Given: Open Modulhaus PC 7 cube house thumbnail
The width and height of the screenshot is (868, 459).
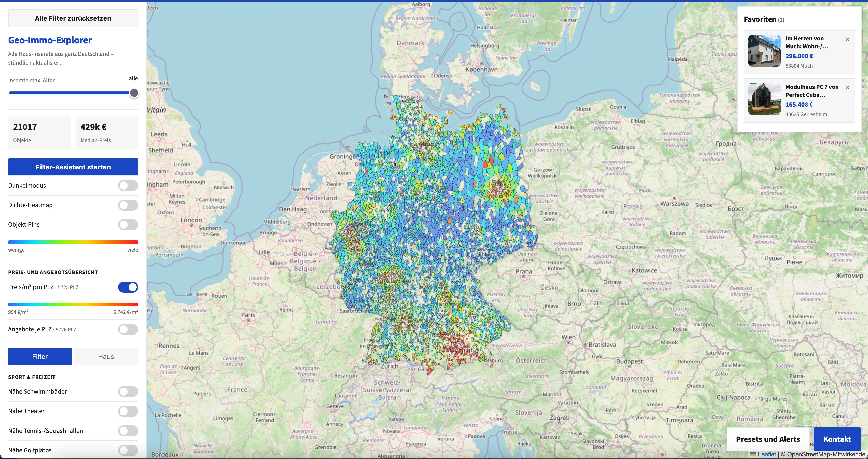Looking at the screenshot, I should pyautogui.click(x=764, y=99).
